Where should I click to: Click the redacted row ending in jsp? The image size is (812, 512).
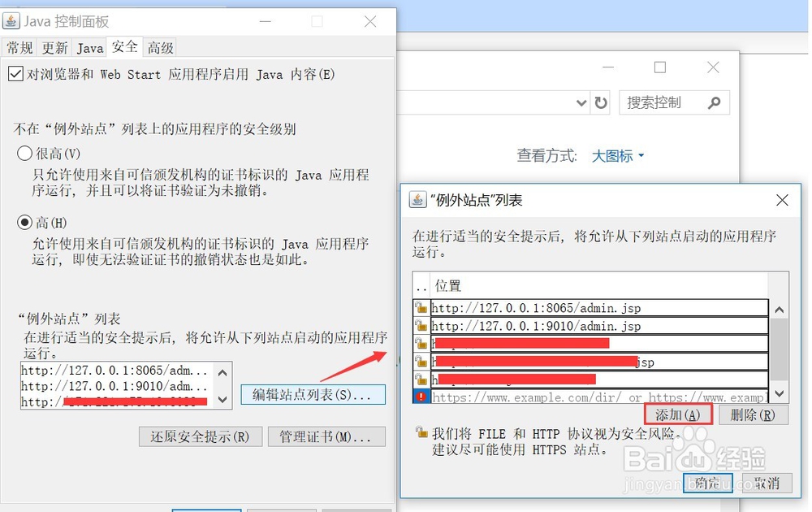[x=599, y=362]
